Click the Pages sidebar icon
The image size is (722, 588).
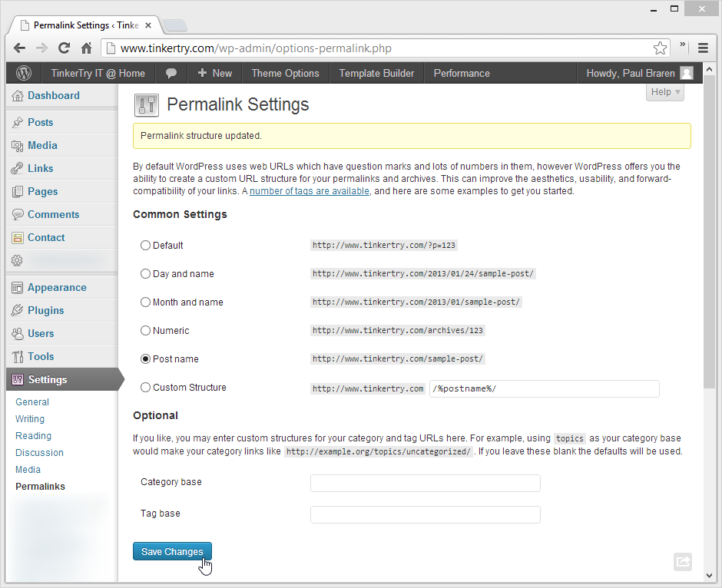[18, 191]
